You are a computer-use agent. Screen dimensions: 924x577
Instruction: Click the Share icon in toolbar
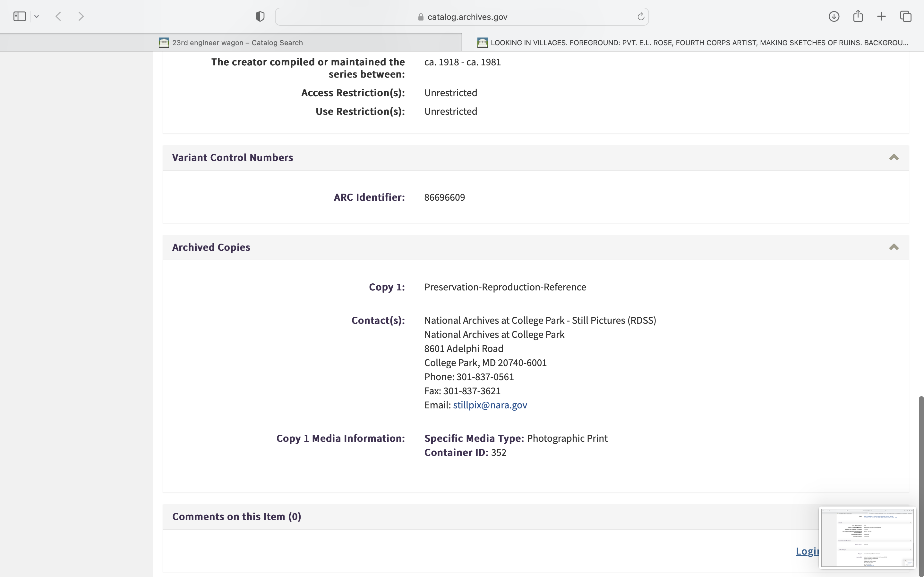[858, 16]
